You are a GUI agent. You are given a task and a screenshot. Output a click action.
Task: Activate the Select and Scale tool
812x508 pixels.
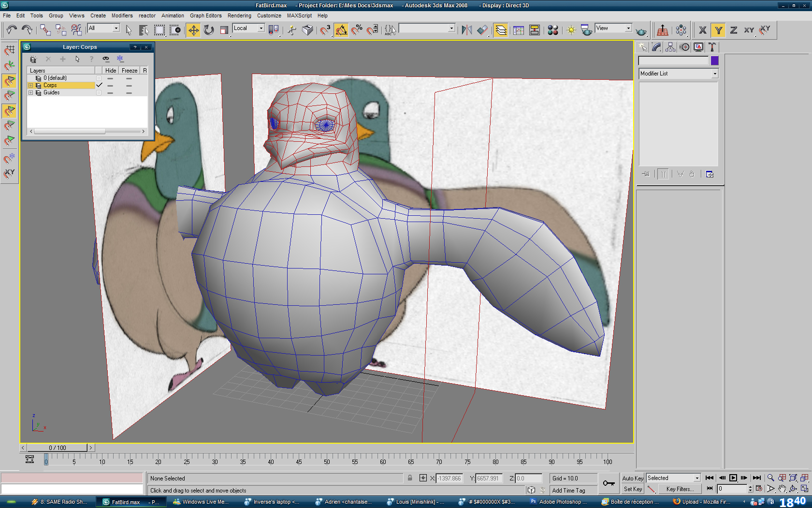click(224, 30)
